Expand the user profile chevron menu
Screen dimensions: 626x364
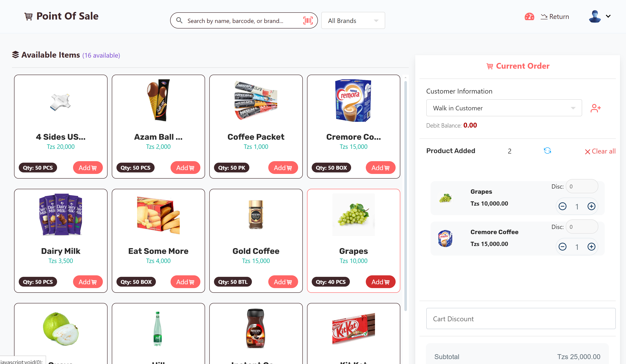tap(608, 16)
